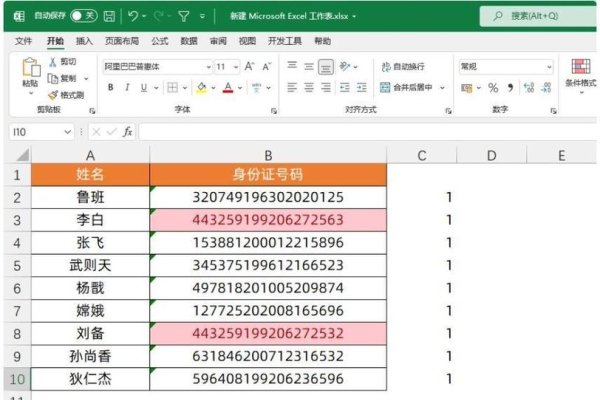
Task: Click the increase indent icon
Action: coord(362,88)
